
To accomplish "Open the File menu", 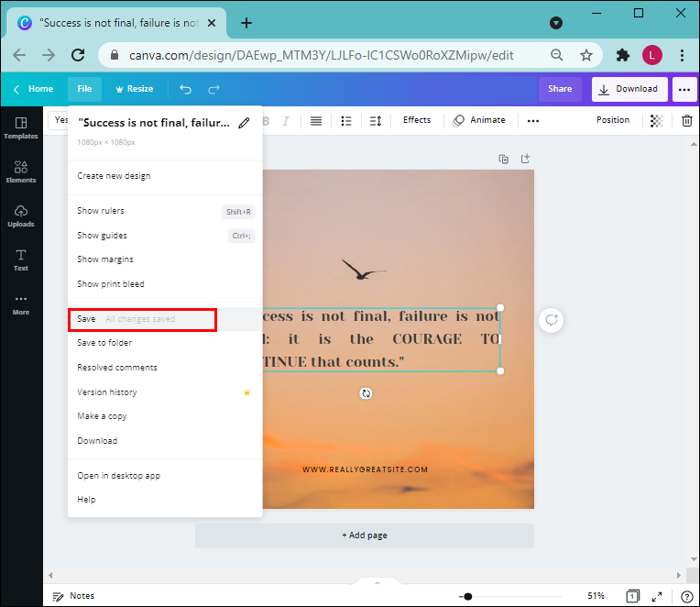I will [85, 89].
